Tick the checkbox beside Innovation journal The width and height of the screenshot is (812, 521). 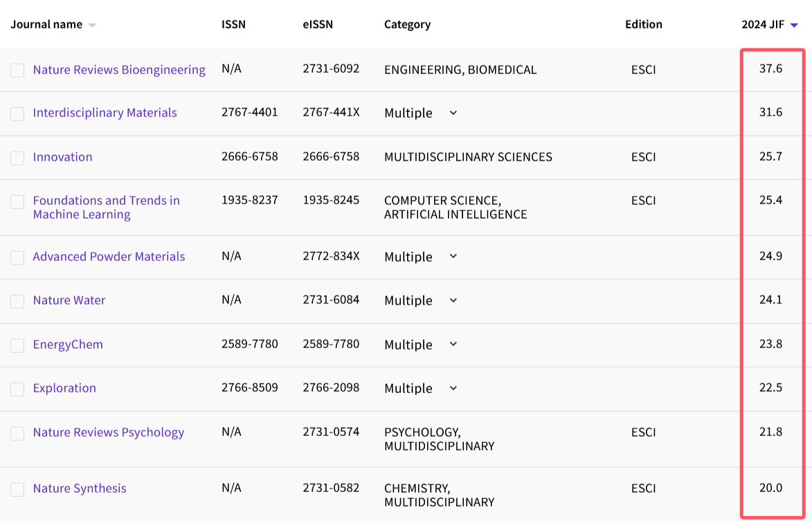(x=17, y=158)
